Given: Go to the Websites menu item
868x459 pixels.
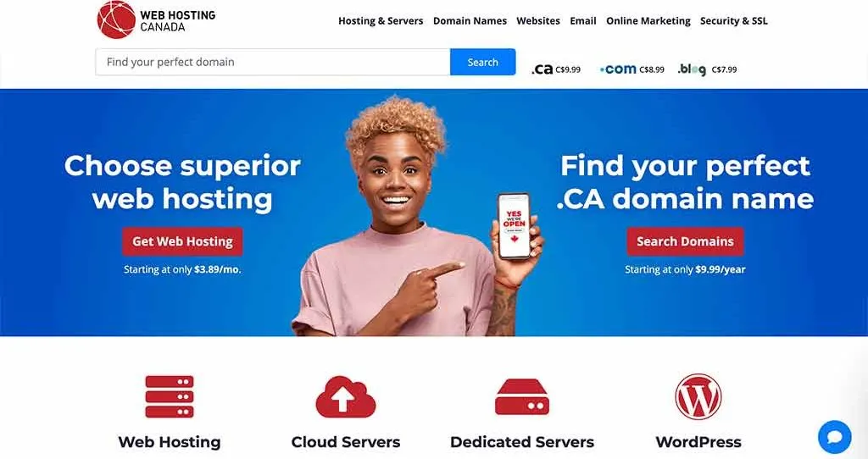Looking at the screenshot, I should point(538,21).
